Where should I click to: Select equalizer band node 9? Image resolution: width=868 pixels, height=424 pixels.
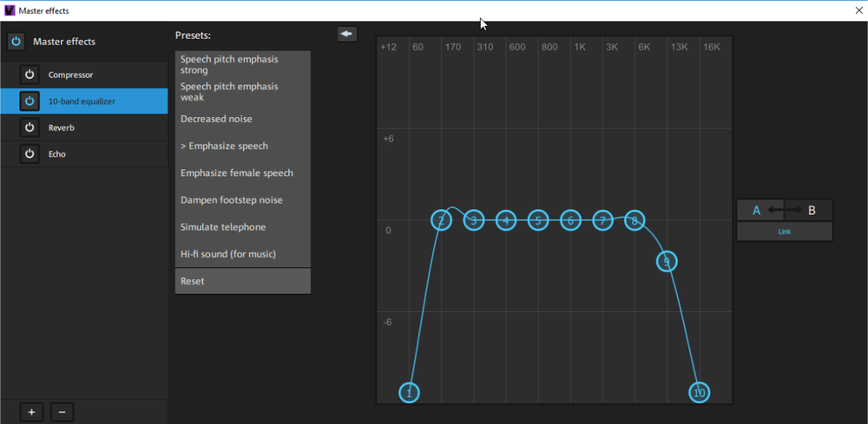(x=667, y=261)
